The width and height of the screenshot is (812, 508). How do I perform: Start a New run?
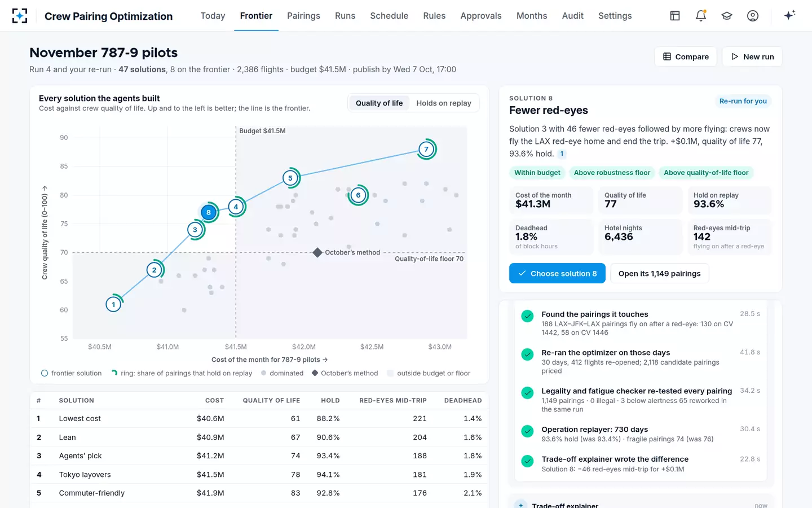coord(752,56)
